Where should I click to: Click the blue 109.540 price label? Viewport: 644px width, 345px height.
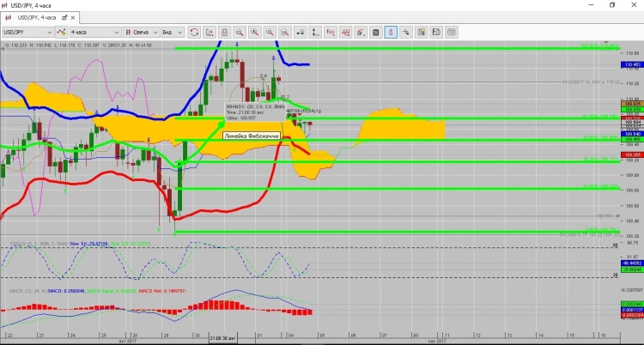632,134
